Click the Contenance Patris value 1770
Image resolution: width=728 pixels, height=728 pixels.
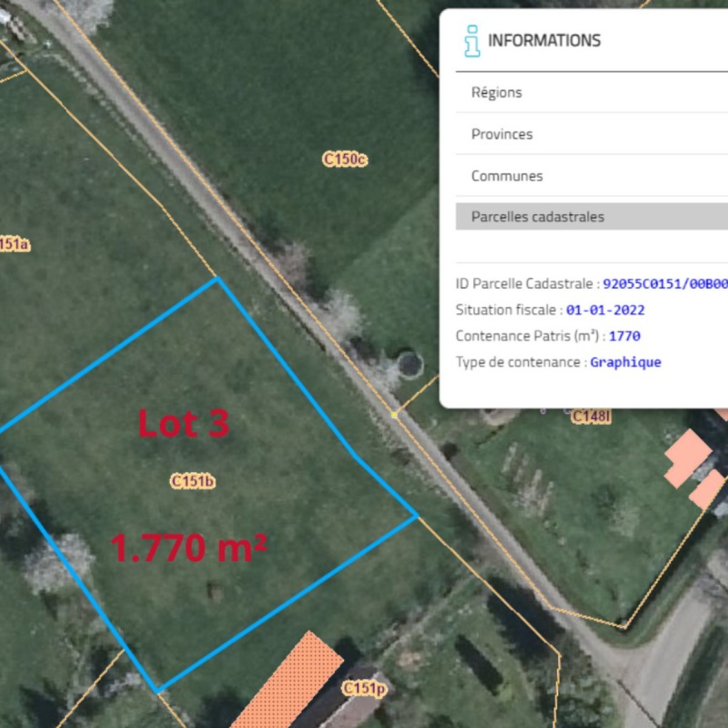624,336
